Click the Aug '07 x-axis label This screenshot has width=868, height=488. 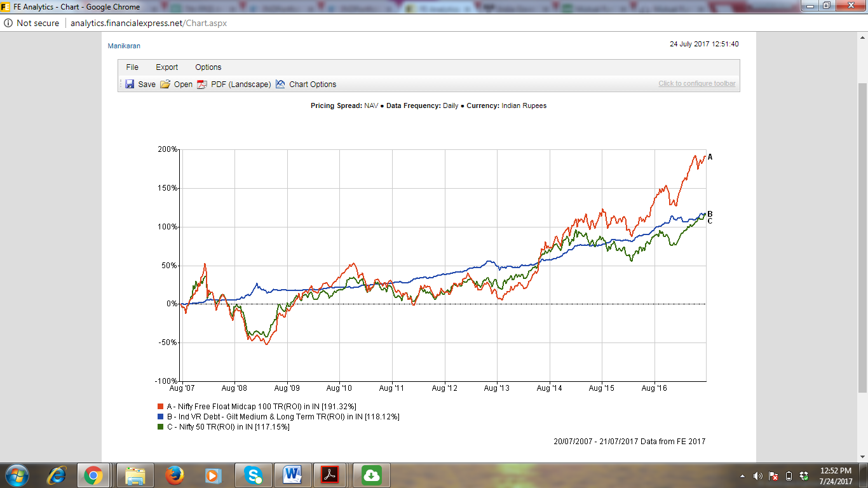182,388
